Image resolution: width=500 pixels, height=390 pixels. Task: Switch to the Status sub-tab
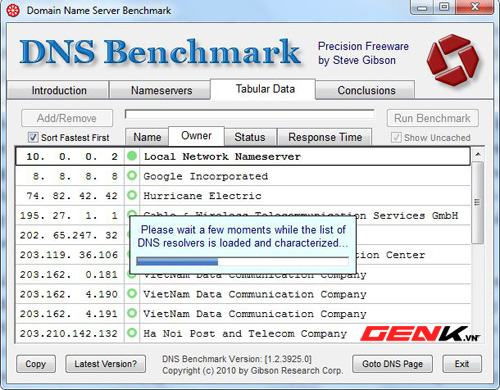(x=250, y=137)
